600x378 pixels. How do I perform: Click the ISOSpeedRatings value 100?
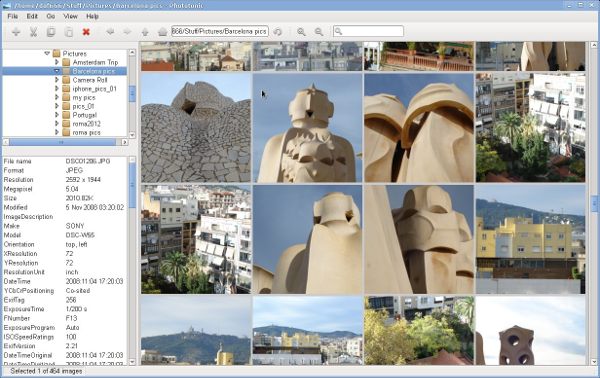point(71,337)
